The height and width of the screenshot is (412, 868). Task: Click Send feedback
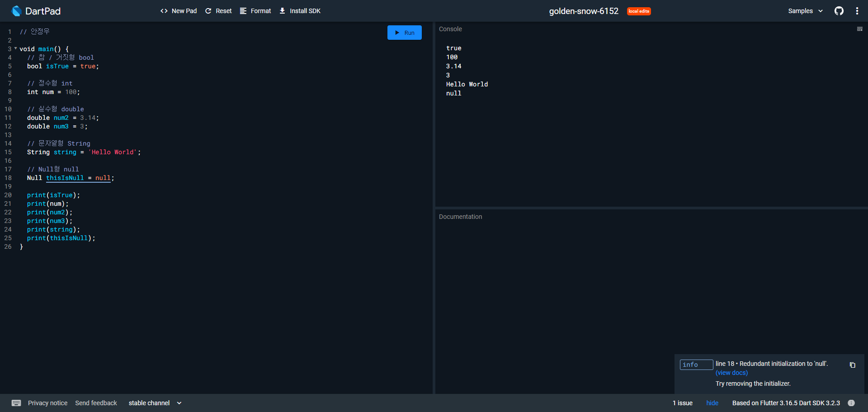click(96, 403)
